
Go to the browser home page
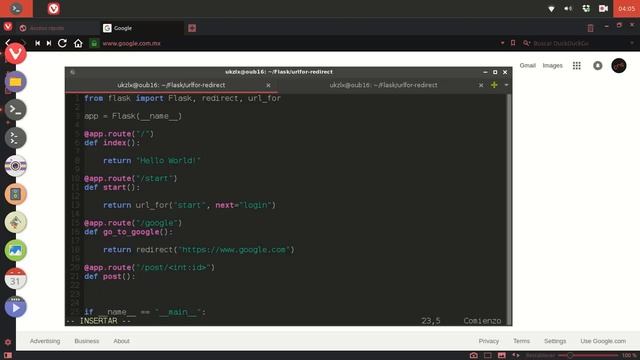(78, 43)
